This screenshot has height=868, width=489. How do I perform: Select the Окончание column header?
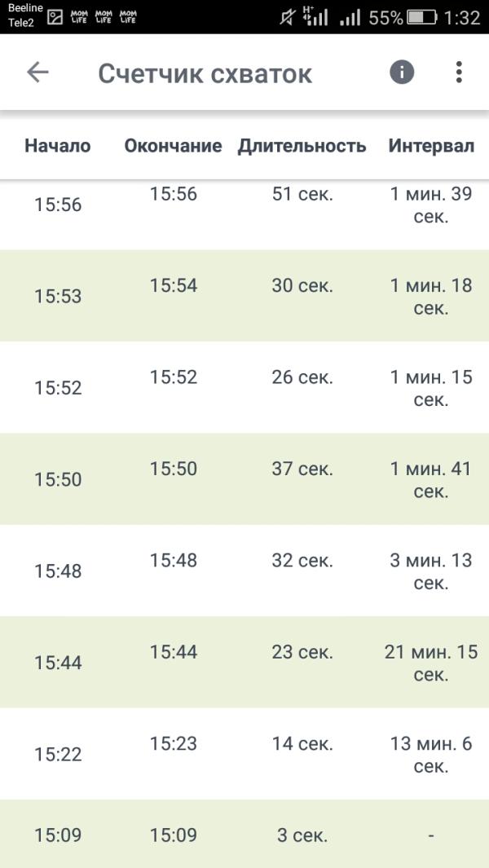[x=173, y=146]
